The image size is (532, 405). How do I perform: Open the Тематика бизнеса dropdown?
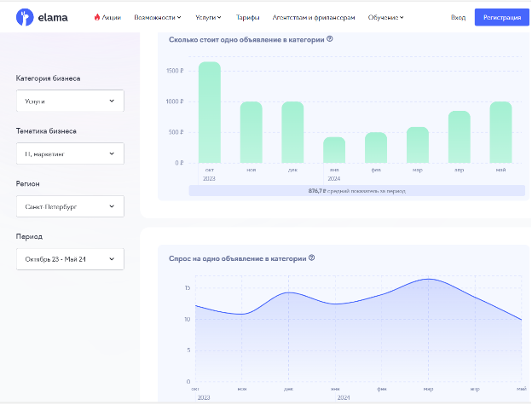[70, 153]
